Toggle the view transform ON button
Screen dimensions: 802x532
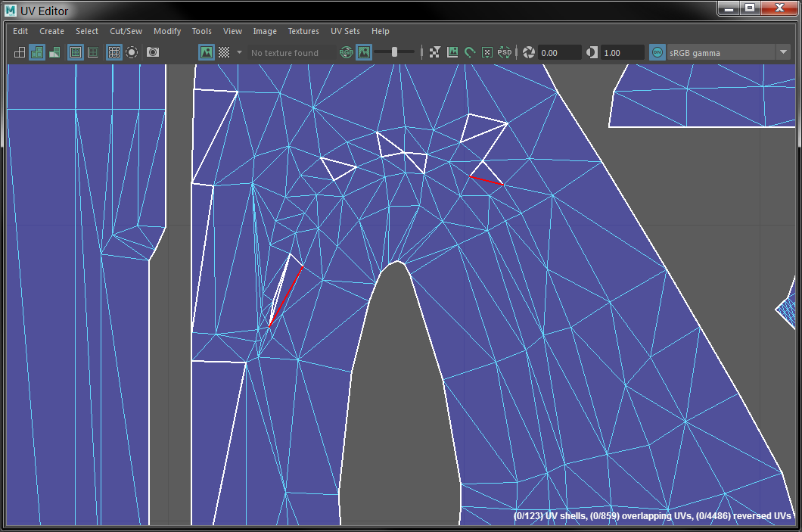point(657,52)
